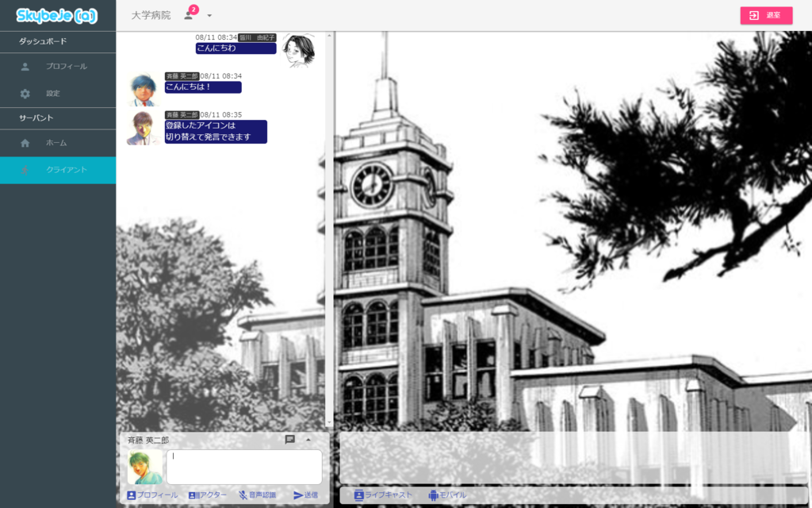Click the gear icon beside 設定

pyautogui.click(x=25, y=94)
